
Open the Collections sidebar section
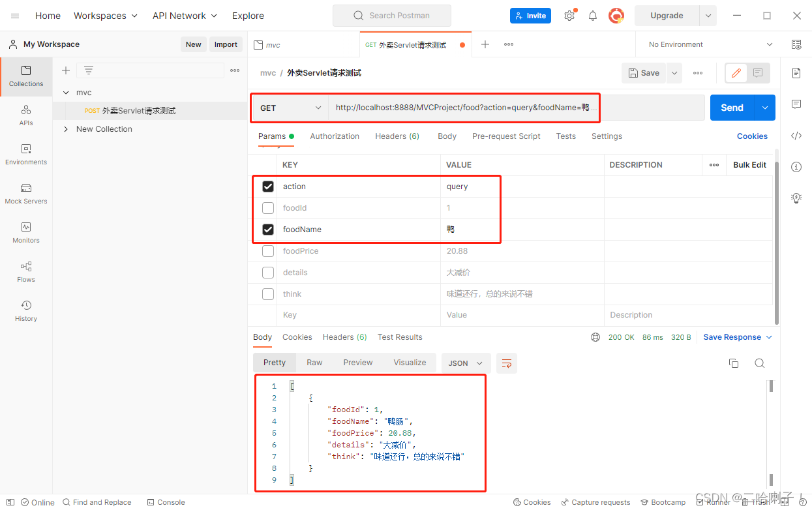pos(26,76)
